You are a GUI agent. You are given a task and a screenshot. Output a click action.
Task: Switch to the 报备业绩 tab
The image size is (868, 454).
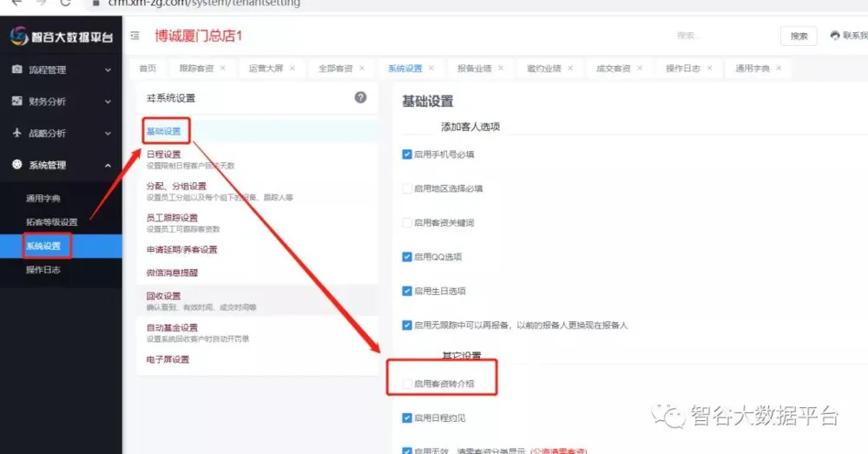coord(474,69)
